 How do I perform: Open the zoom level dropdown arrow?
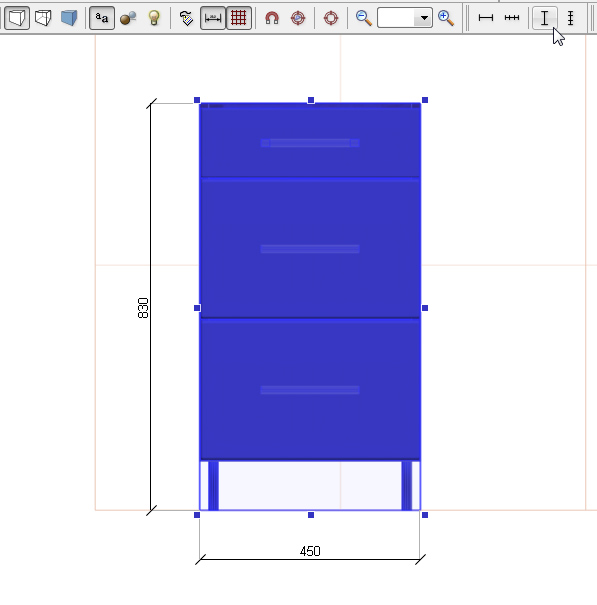pyautogui.click(x=424, y=18)
